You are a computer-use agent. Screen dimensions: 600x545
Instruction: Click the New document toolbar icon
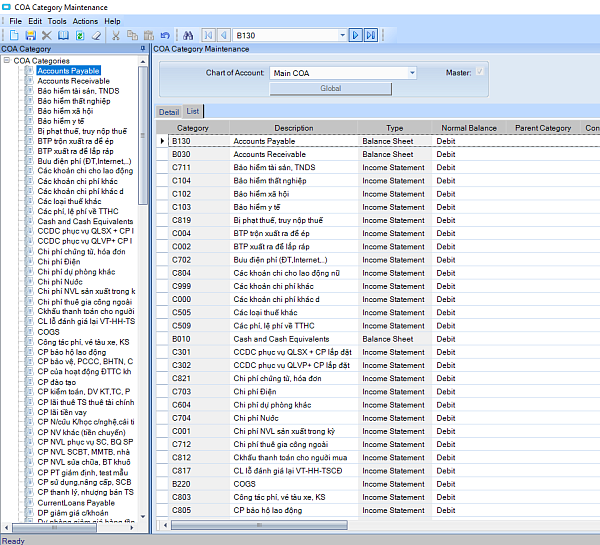(14, 36)
